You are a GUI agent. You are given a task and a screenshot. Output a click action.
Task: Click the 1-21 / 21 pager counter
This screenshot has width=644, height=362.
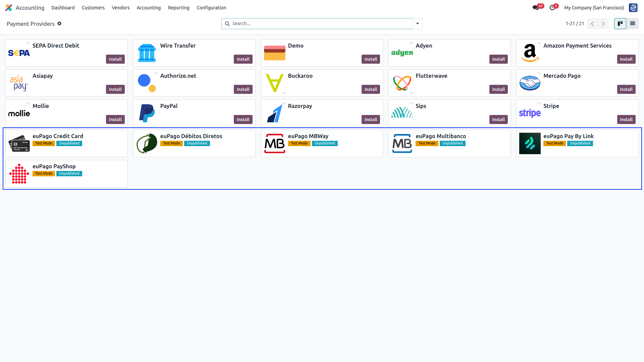575,24
